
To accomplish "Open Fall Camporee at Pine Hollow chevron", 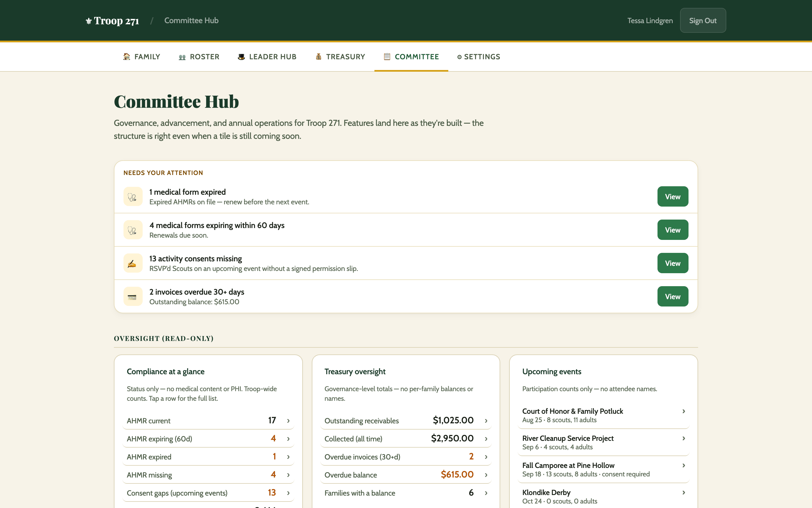I will tap(683, 465).
